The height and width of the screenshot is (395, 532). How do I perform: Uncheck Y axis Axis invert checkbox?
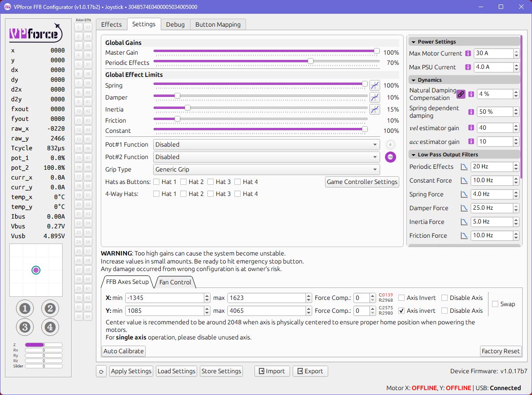(x=401, y=311)
